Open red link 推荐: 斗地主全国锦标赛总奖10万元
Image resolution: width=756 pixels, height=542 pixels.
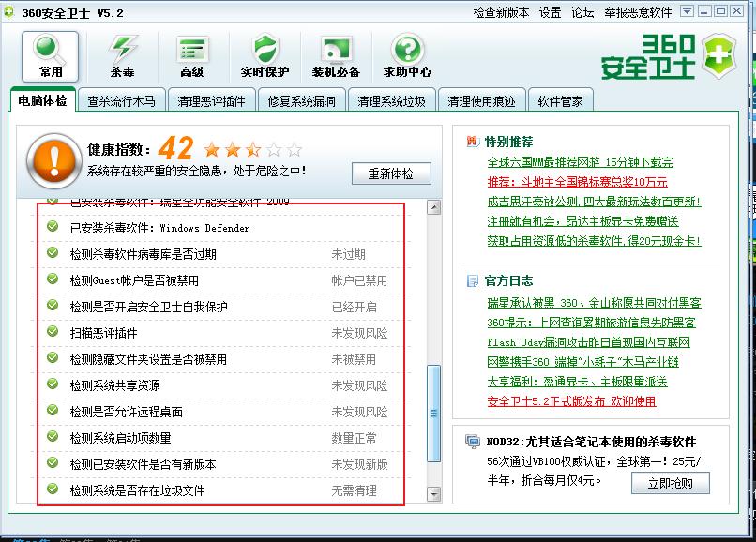point(577,182)
